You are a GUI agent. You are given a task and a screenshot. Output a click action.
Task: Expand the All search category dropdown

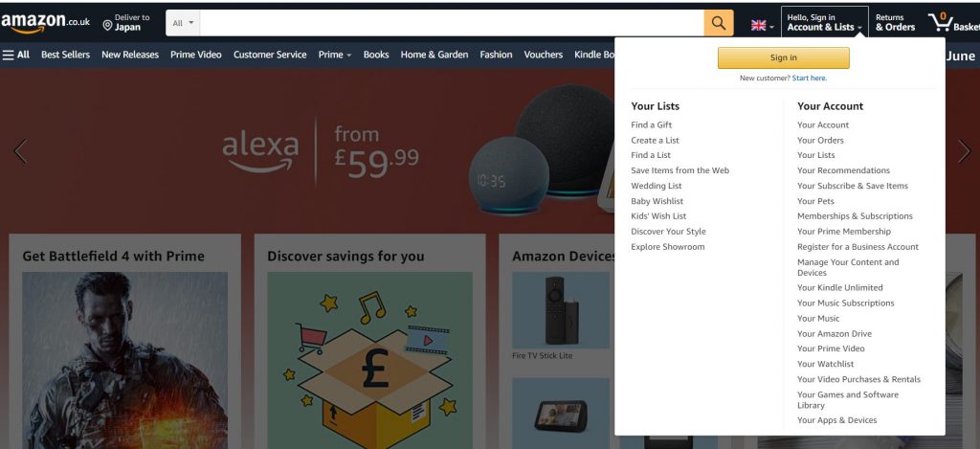pyautogui.click(x=183, y=23)
